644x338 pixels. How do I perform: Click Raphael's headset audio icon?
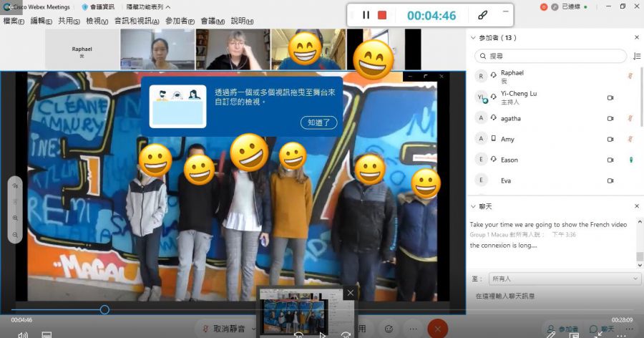click(x=493, y=75)
